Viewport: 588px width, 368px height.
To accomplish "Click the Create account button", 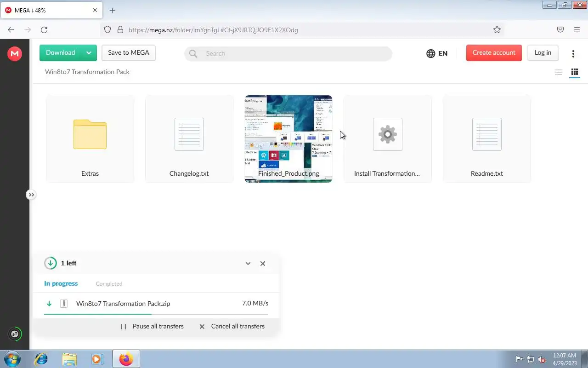I will (x=494, y=53).
